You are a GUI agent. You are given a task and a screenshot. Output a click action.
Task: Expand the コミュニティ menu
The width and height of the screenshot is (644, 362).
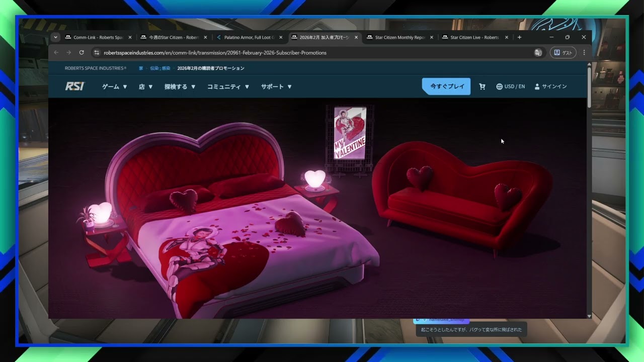[x=228, y=86]
